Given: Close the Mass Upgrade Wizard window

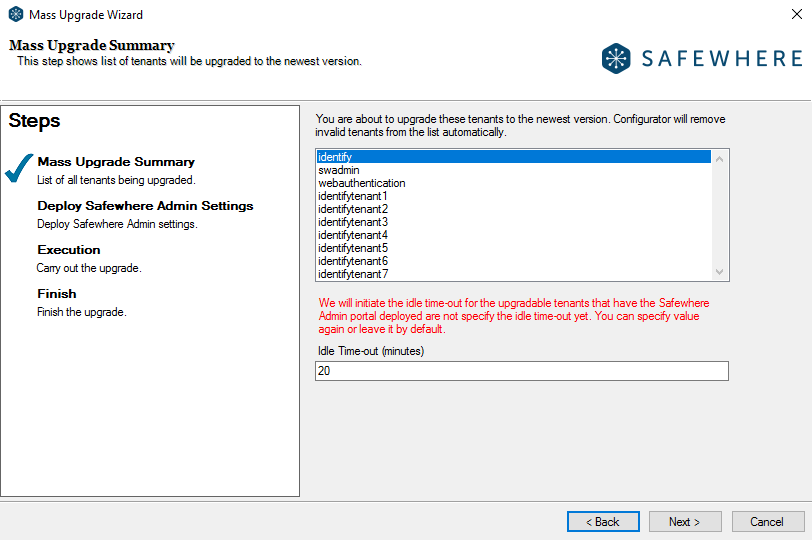Looking at the screenshot, I should click(796, 14).
